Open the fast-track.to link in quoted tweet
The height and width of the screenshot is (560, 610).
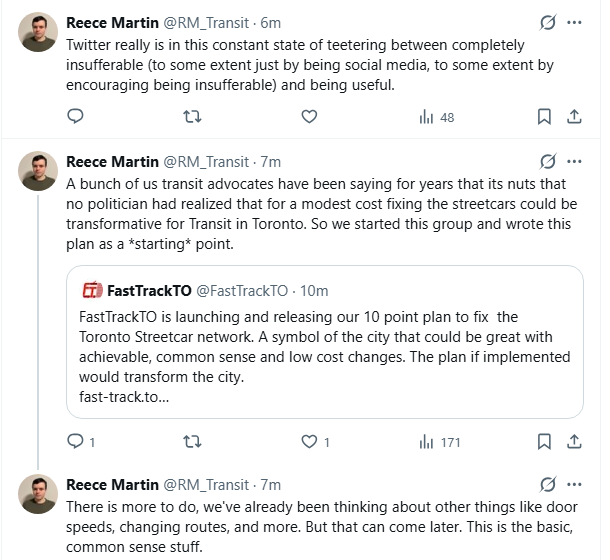(x=125, y=395)
